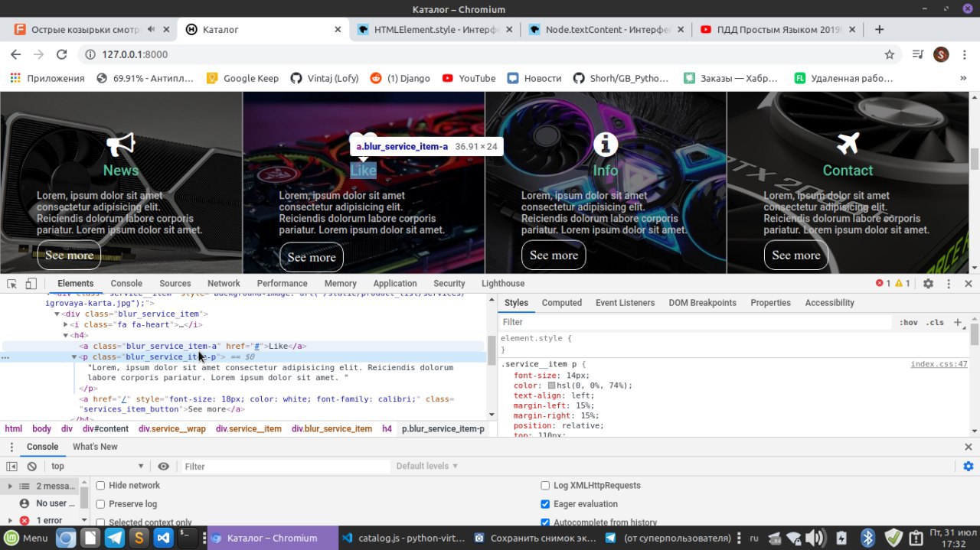
Task: Toggle the :hov element state button
Action: [x=908, y=322]
